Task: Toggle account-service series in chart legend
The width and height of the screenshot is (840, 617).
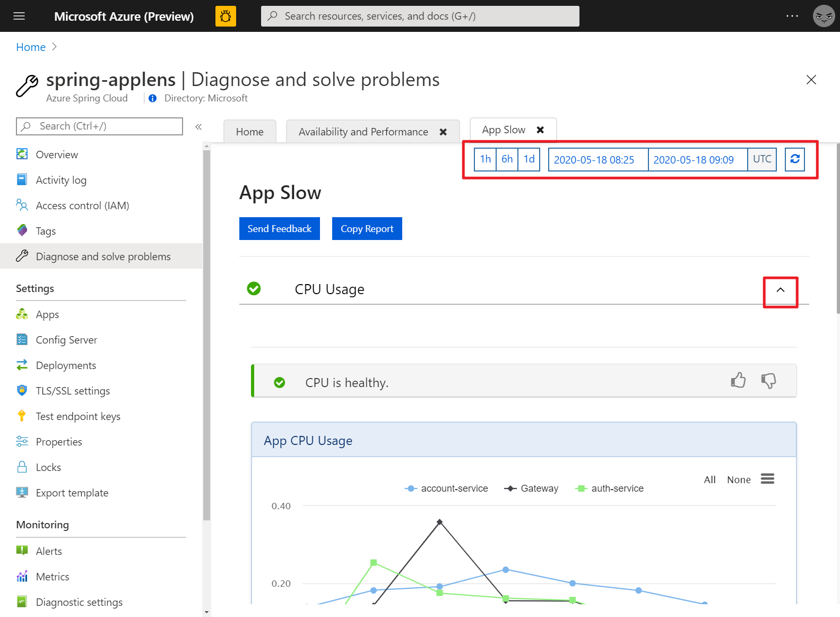Action: [x=446, y=489]
